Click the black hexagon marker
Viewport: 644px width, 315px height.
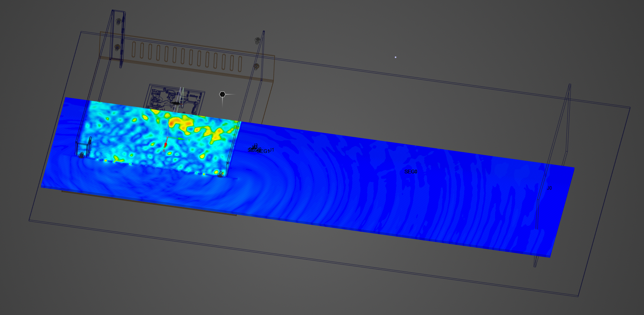[x=222, y=94]
